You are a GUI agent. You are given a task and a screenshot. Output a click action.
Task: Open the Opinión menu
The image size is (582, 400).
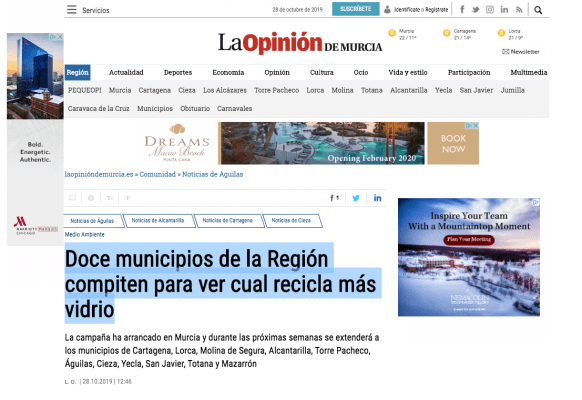point(277,72)
